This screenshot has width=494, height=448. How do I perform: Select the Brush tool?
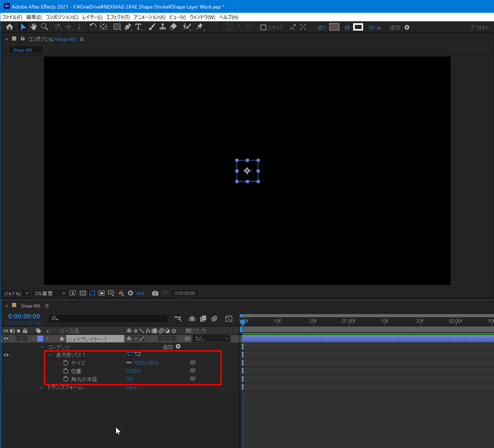coord(152,27)
